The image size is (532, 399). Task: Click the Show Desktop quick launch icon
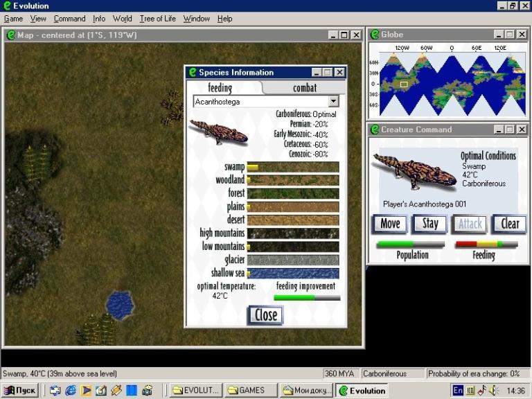coord(55,391)
